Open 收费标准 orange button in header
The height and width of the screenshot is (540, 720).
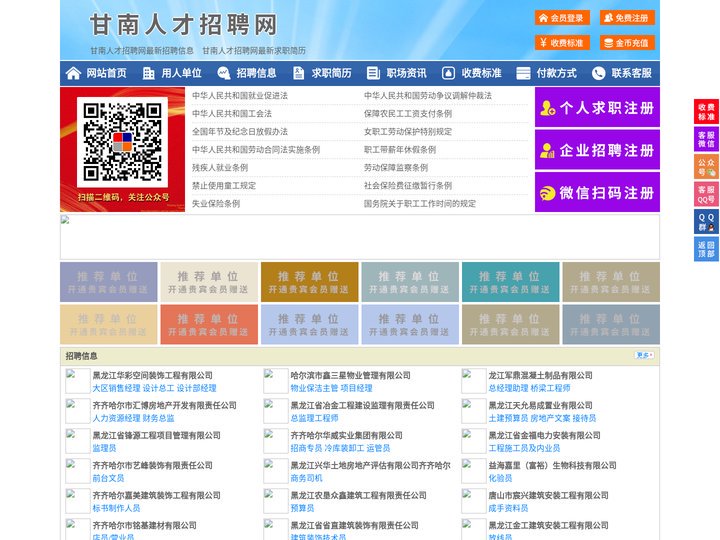click(x=562, y=43)
